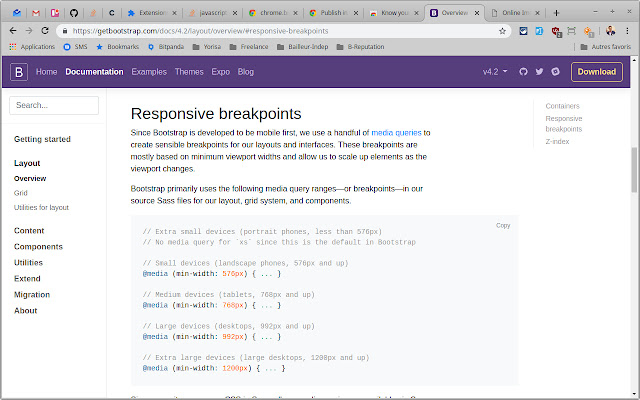
Task: Jump to Containers in page contents
Action: (x=562, y=106)
